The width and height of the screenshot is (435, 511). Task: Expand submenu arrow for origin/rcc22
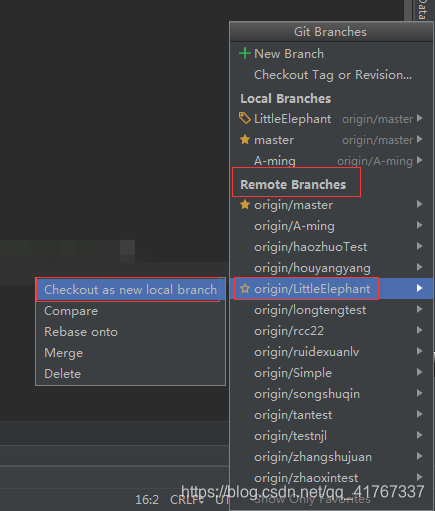coord(420,330)
